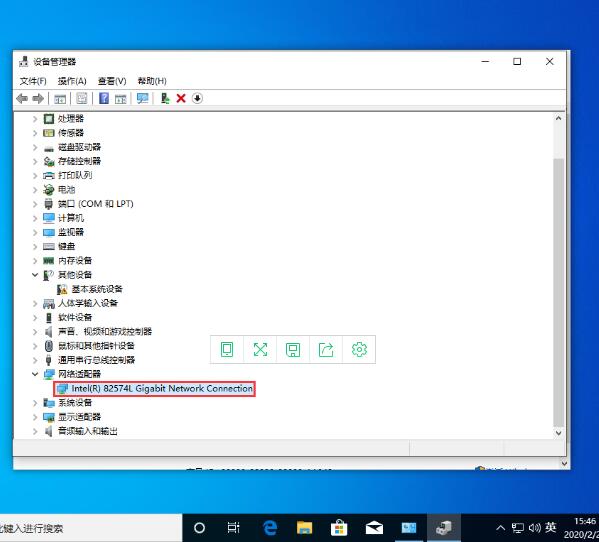Expand the 端口 (COM 和 LPT) node
Image resolution: width=599 pixels, height=542 pixels.
pos(35,204)
